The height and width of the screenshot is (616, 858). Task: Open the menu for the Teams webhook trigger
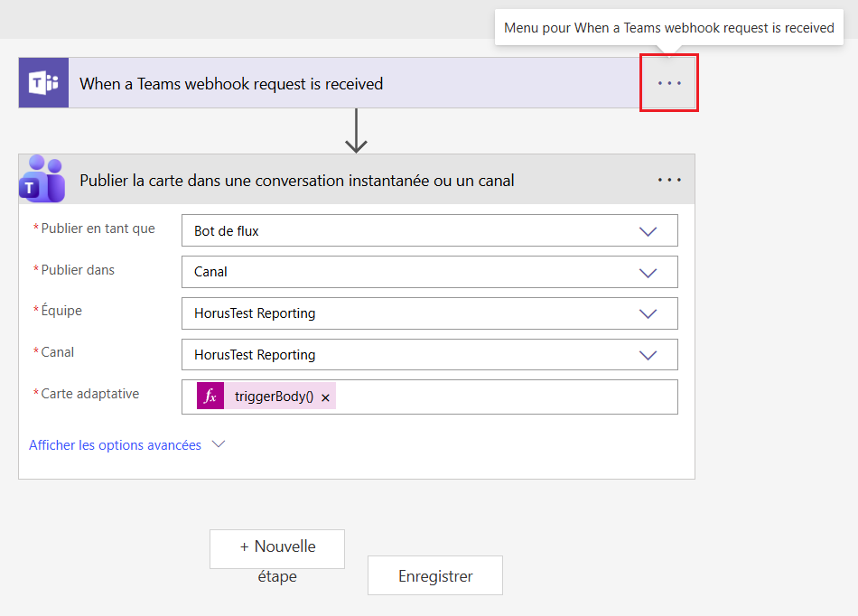[x=668, y=83]
